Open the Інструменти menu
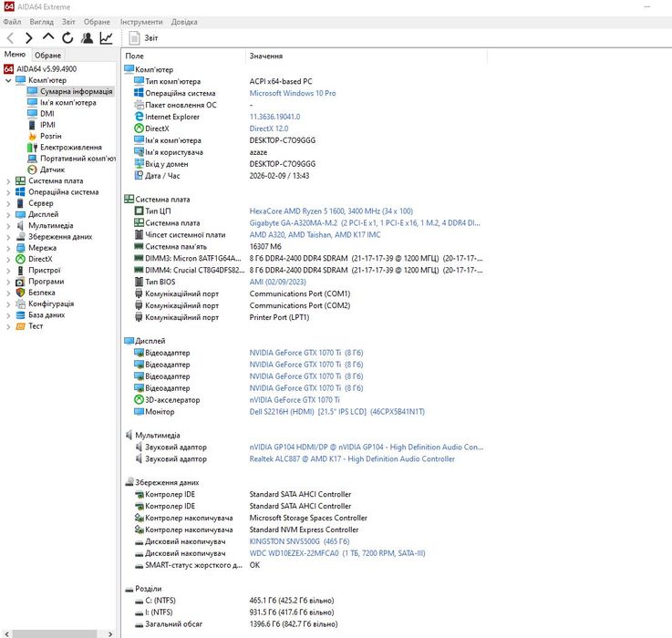Image resolution: width=672 pixels, height=638 pixels. click(x=141, y=22)
